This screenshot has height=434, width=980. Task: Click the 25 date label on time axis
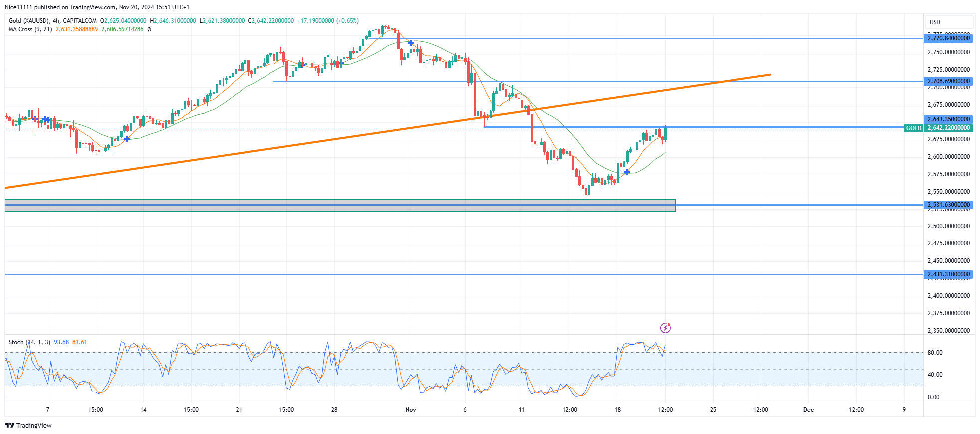click(713, 410)
